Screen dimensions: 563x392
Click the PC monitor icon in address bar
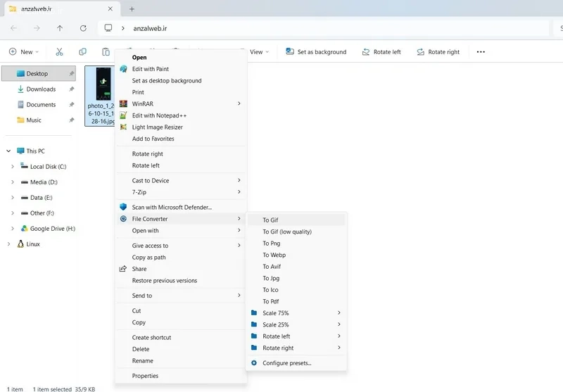[x=108, y=28]
